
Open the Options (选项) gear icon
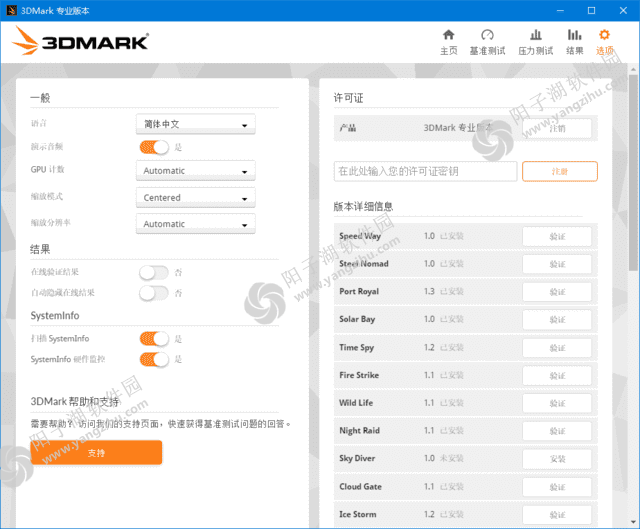[x=604, y=42]
